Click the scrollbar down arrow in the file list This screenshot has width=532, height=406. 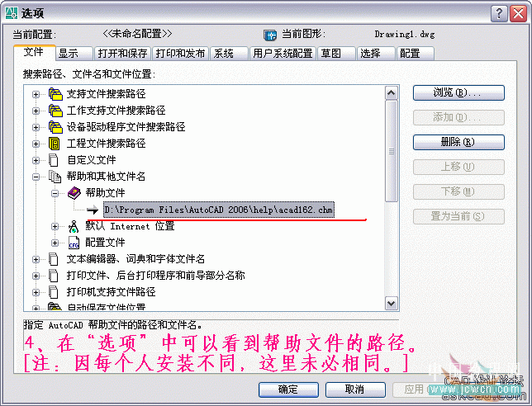(x=392, y=304)
